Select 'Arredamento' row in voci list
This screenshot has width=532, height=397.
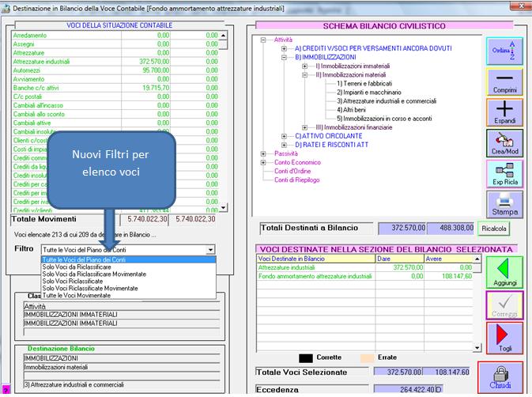coord(115,36)
